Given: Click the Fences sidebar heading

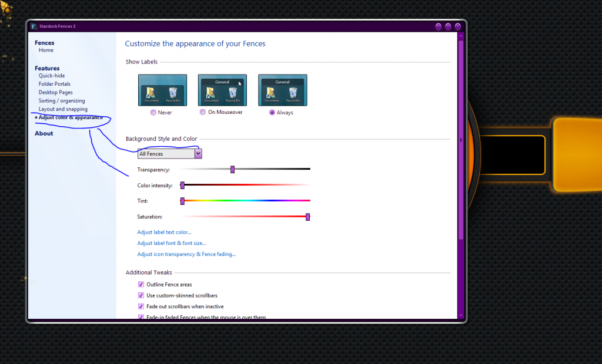Looking at the screenshot, I should click(45, 43).
